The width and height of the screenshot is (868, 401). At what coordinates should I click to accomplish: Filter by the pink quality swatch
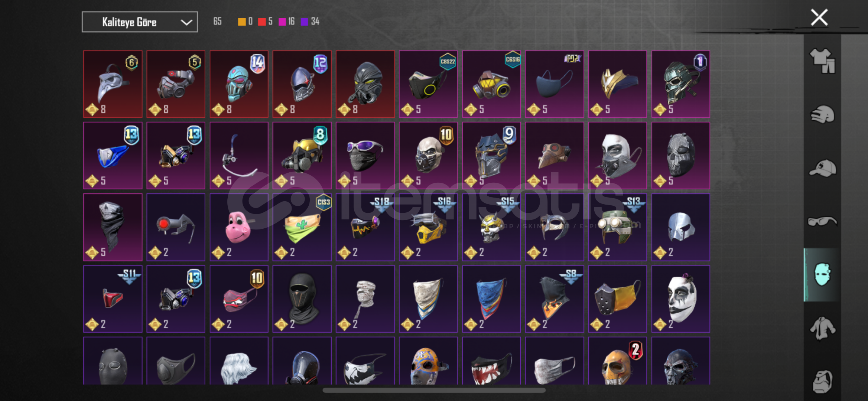point(282,22)
